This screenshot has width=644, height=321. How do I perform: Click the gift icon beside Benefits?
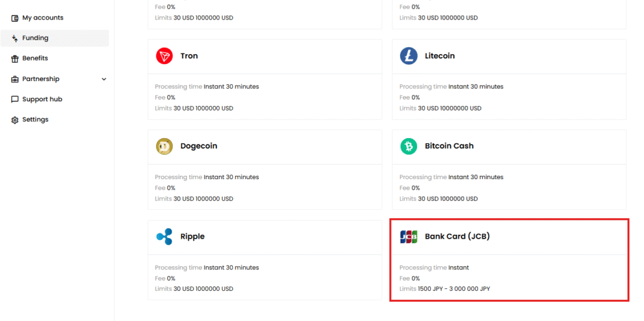(15, 58)
